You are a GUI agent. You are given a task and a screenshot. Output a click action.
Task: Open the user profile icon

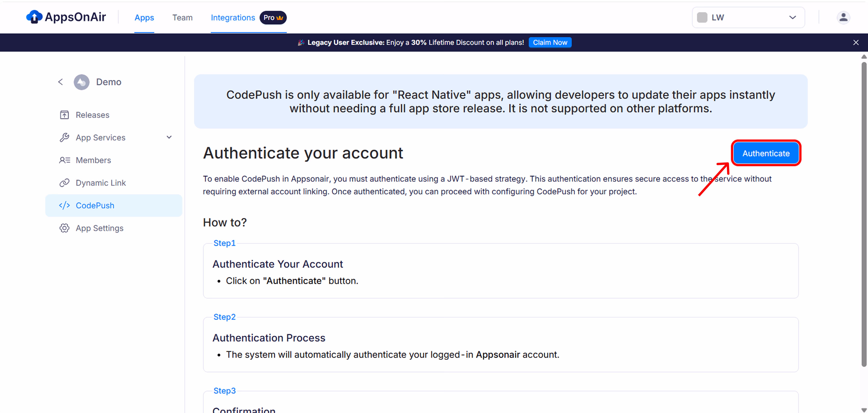point(843,18)
